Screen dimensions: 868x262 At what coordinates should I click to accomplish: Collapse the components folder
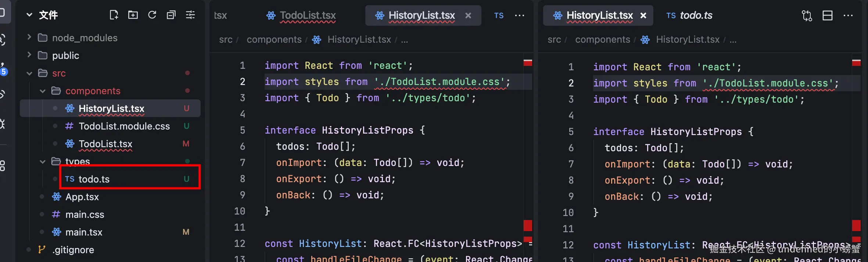click(x=43, y=91)
